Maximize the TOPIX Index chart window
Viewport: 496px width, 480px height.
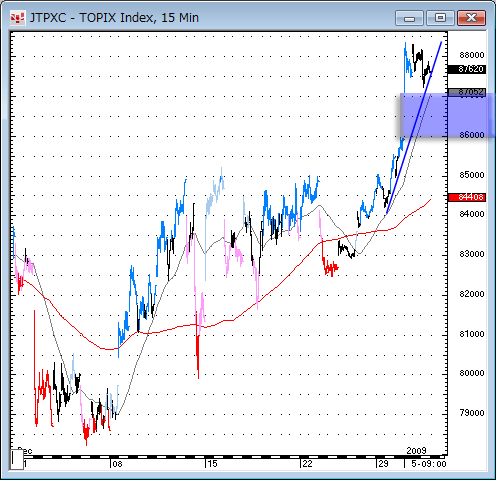tap(440, 18)
